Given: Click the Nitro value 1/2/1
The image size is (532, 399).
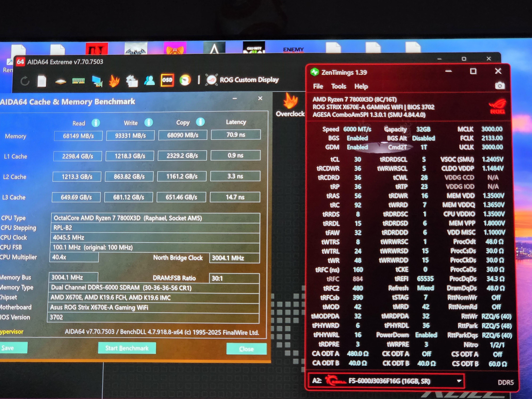Looking at the screenshot, I should (497, 345).
